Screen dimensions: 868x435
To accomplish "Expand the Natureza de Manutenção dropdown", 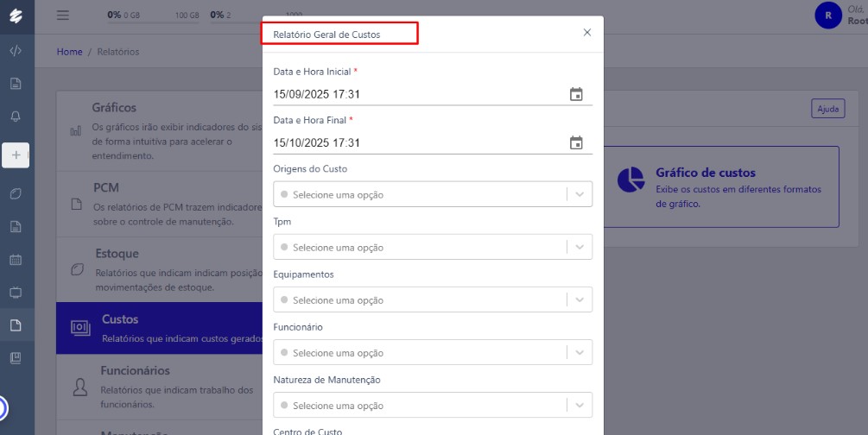I will [580, 406].
